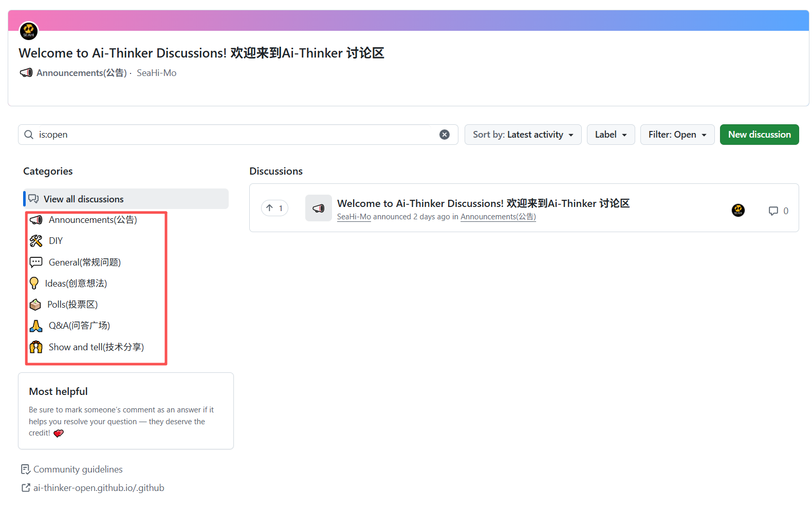
Task: Open the Welcome discussion title in the list
Action: (484, 203)
